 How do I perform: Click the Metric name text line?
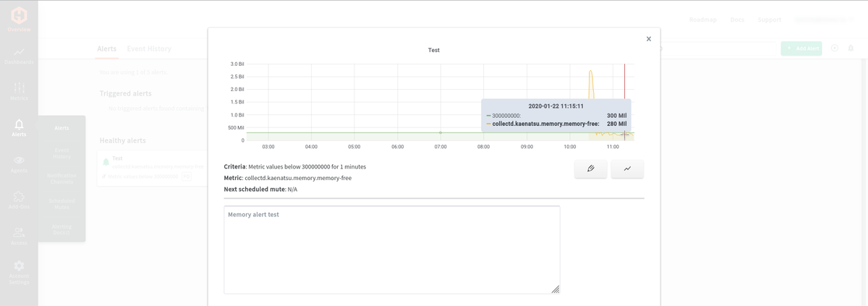coord(288,178)
